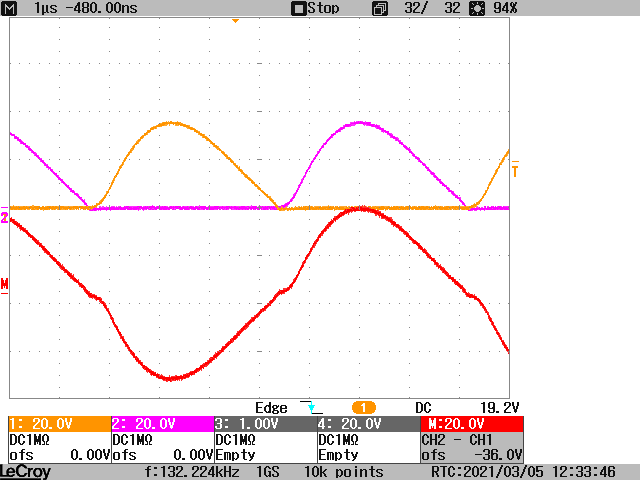Viewport: 640px width, 480px height.
Task: Click the brightness intensity icon beside 94%
Action: click(x=477, y=8)
